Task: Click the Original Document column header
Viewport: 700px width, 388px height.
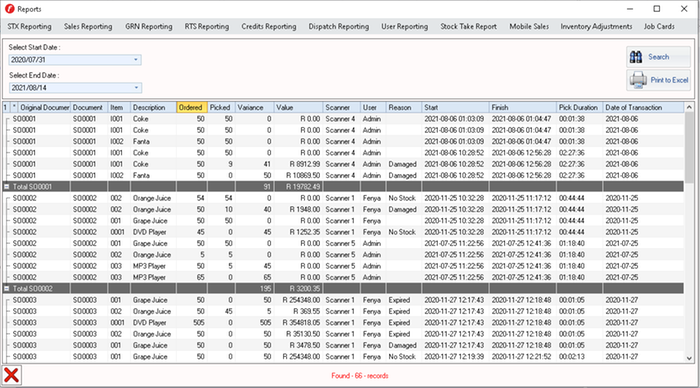Action: tap(45, 107)
